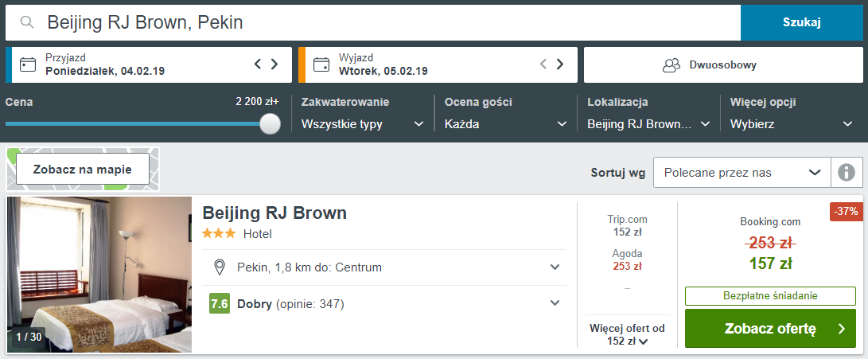This screenshot has height=359, width=868.
Task: Click the price slider handle
Action: pos(271,124)
